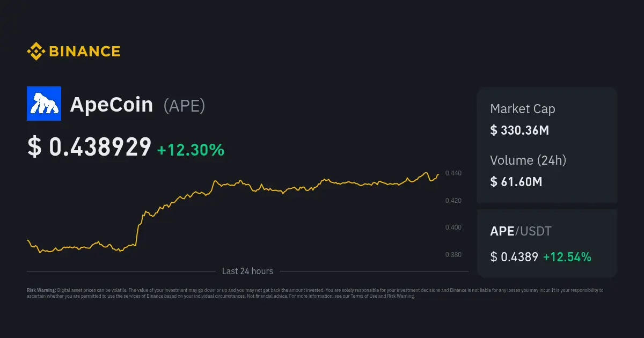Click the Market Cap label
Screen dimensions: 644x338
[522, 109]
